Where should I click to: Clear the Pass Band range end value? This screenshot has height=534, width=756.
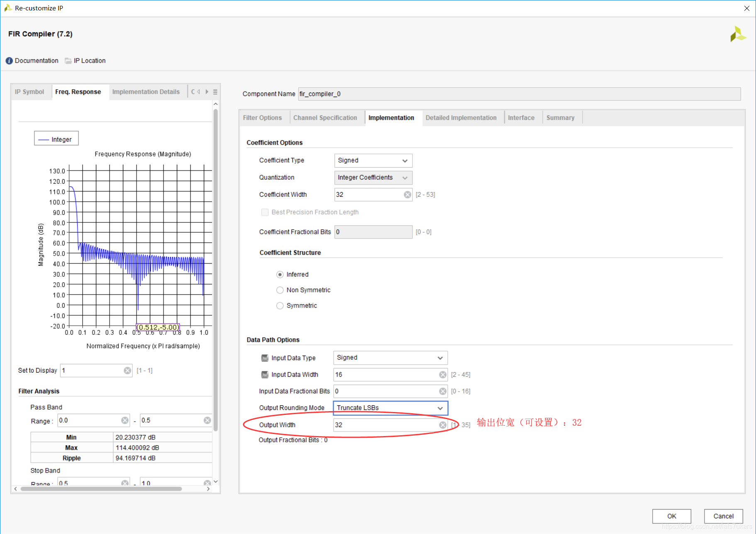point(207,420)
